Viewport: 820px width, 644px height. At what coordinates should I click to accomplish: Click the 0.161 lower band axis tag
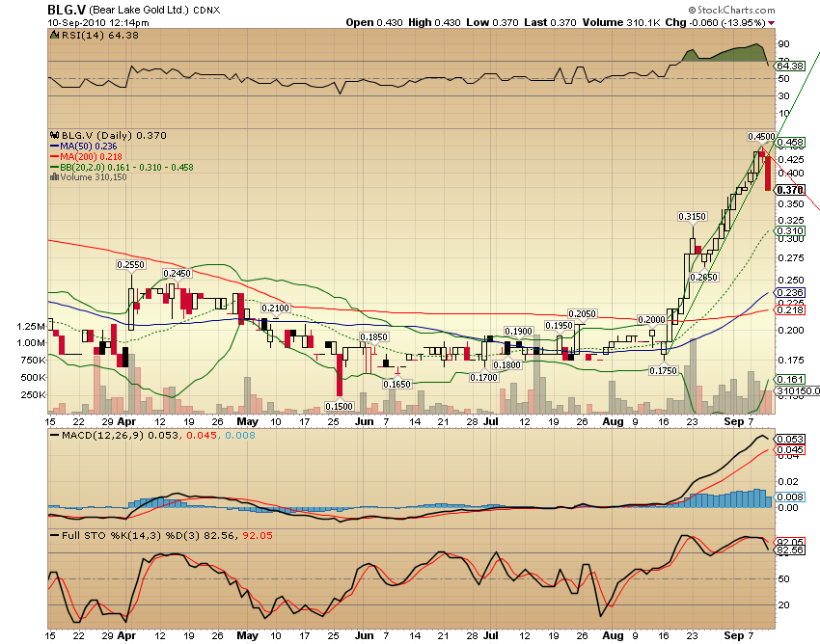tap(790, 380)
